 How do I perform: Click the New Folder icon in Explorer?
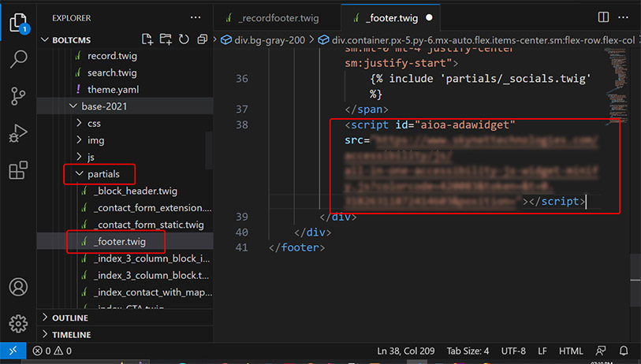click(x=166, y=39)
